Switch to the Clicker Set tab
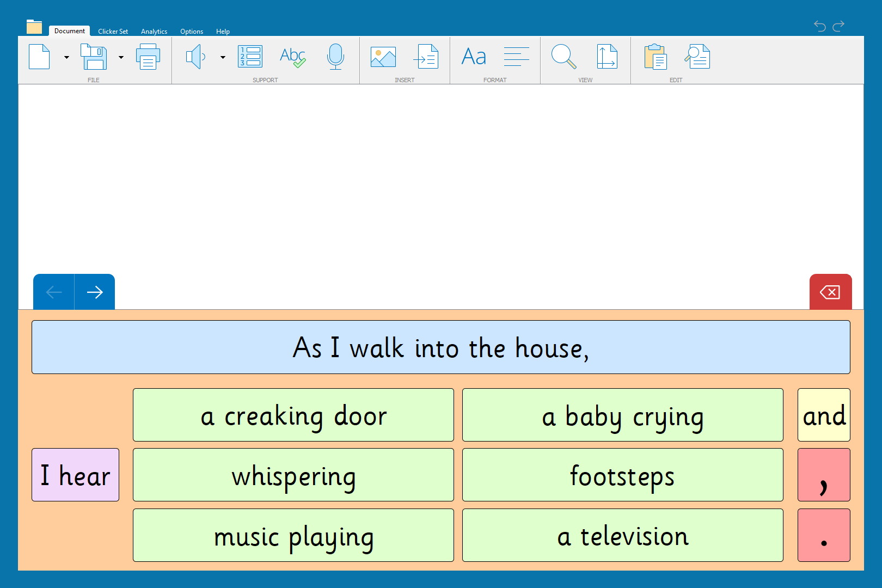Image resolution: width=882 pixels, height=588 pixels. [x=113, y=32]
